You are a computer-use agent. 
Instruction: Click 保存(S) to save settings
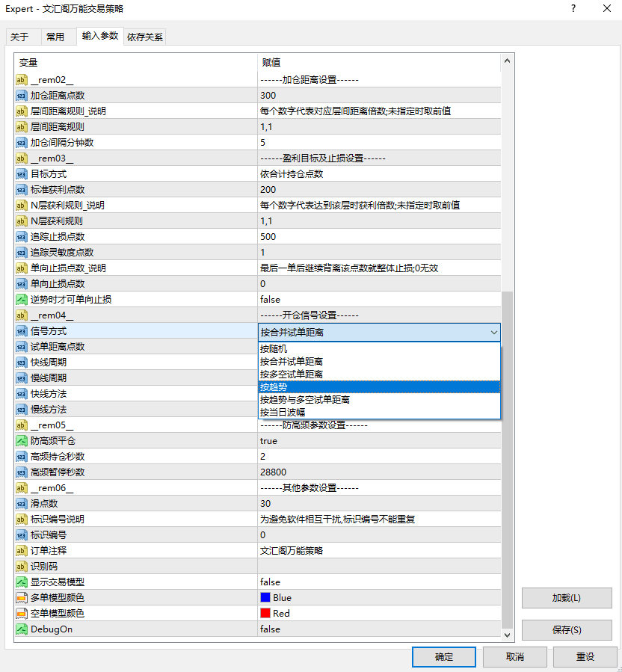567,630
